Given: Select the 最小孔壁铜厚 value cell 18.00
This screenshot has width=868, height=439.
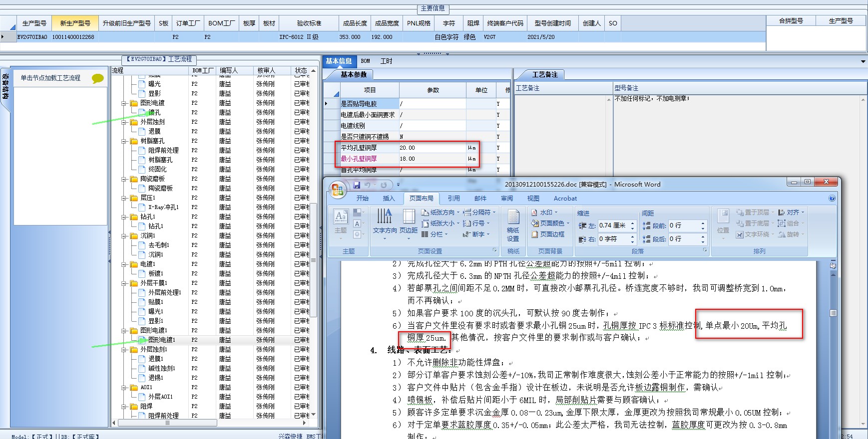Looking at the screenshot, I should tap(433, 159).
